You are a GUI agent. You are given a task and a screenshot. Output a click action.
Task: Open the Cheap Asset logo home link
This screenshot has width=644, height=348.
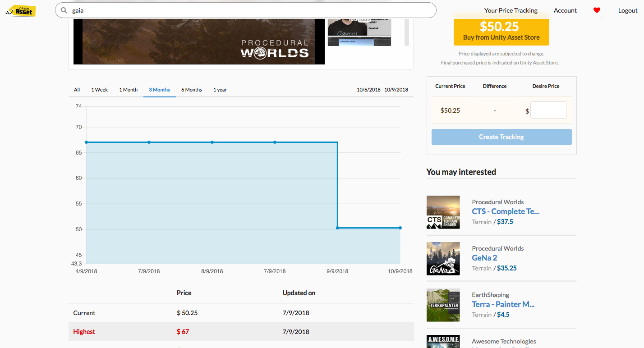pos(21,11)
